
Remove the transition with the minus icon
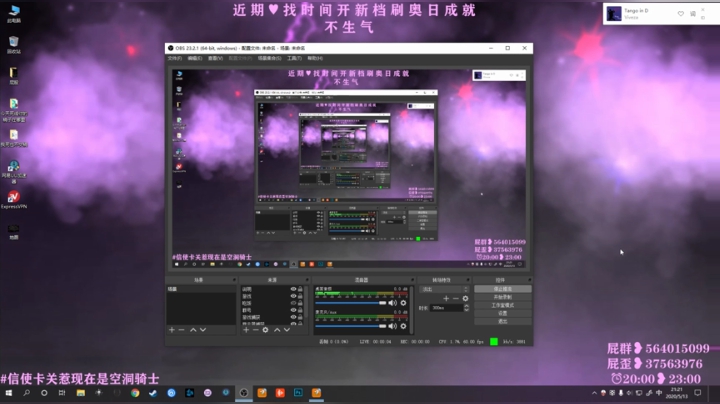(456, 298)
